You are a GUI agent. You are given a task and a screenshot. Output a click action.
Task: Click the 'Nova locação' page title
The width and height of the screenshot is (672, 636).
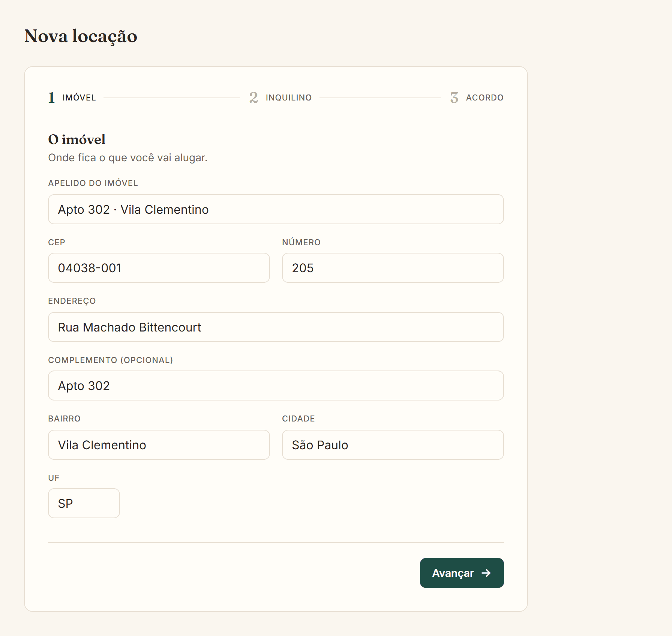[81, 36]
